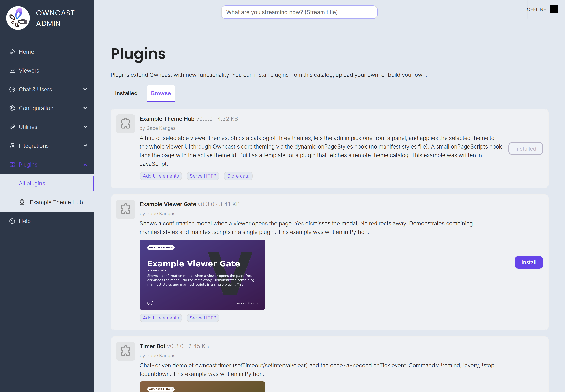Expand the Chat & Users menu chevron
565x392 pixels.
(x=85, y=89)
